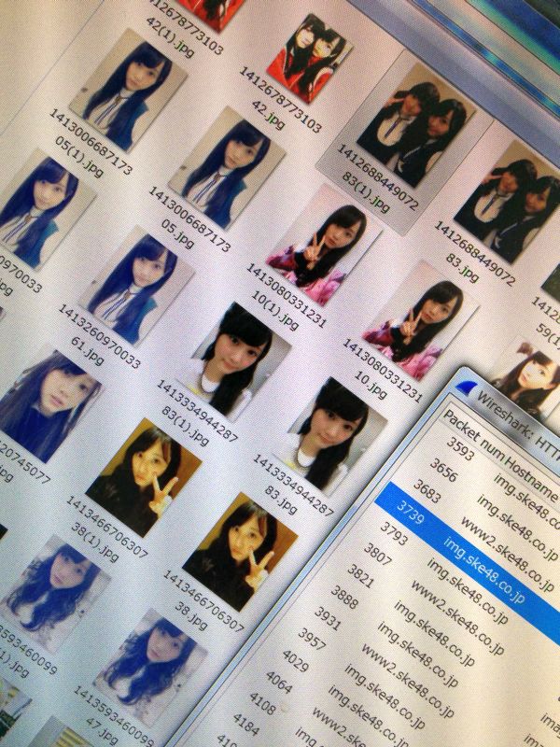This screenshot has width=560, height=747.
Task: Select packet number 3656 in Wireshark list
Action: (442, 470)
